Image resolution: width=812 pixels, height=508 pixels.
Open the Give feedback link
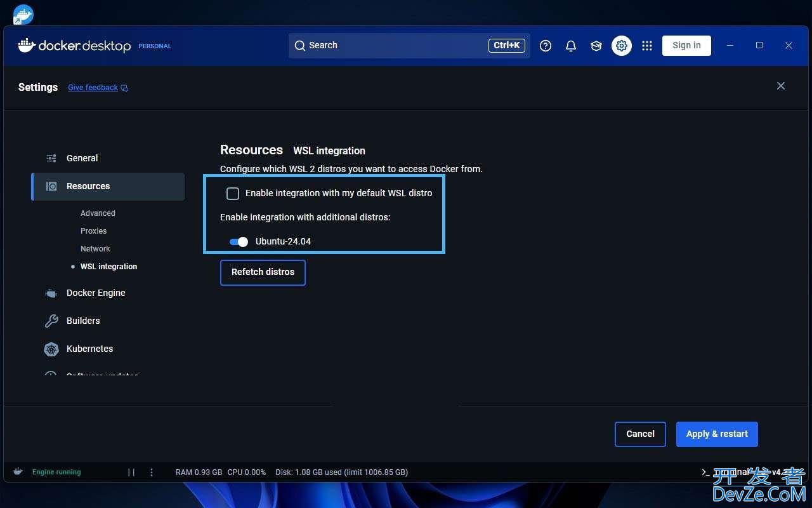(93, 88)
